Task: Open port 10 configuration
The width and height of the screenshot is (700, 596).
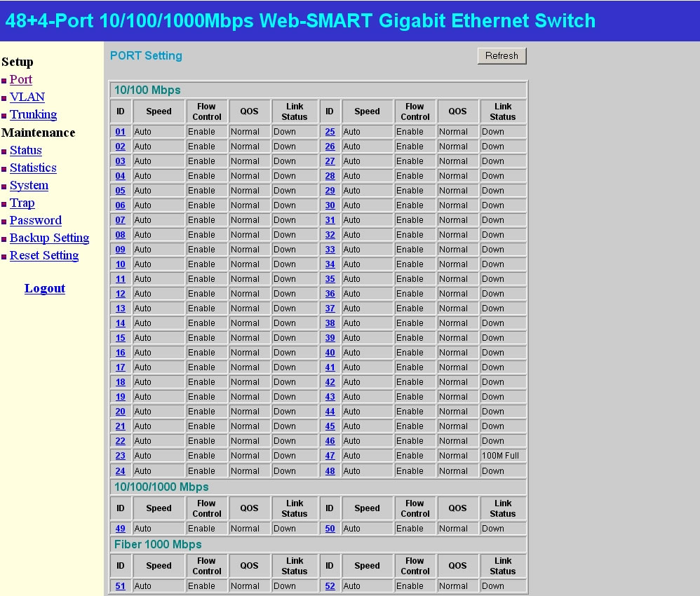Action: [121, 264]
